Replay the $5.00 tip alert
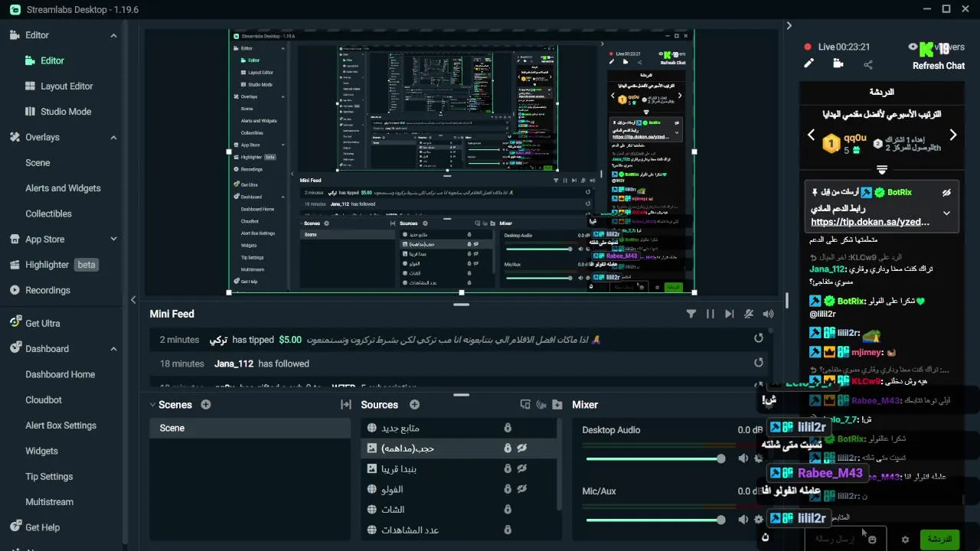The width and height of the screenshot is (980, 551). pyautogui.click(x=759, y=338)
